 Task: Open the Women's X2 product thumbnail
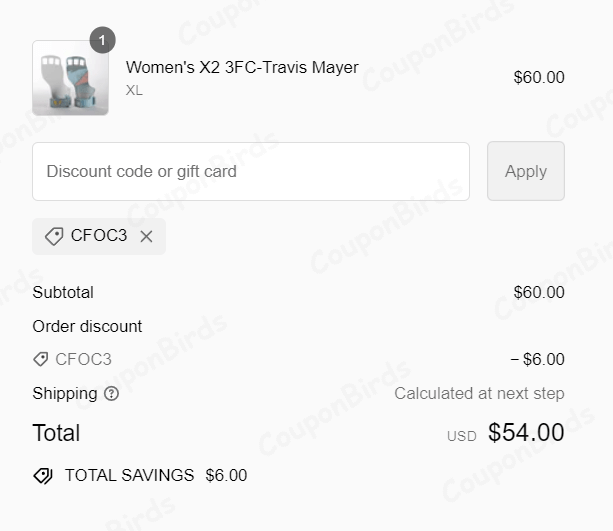(70, 78)
